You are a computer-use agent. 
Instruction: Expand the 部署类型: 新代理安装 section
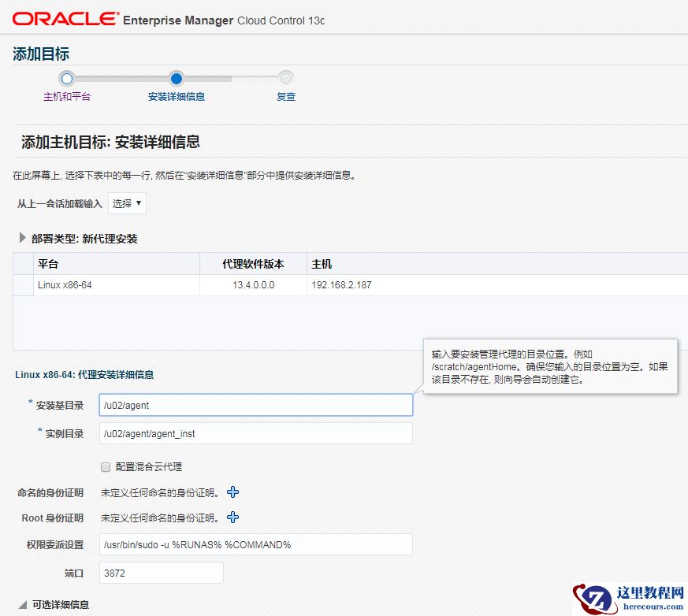[22, 238]
